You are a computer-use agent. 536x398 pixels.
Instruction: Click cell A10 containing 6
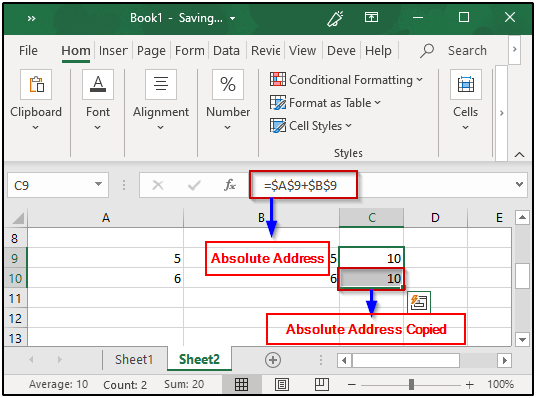click(x=106, y=278)
